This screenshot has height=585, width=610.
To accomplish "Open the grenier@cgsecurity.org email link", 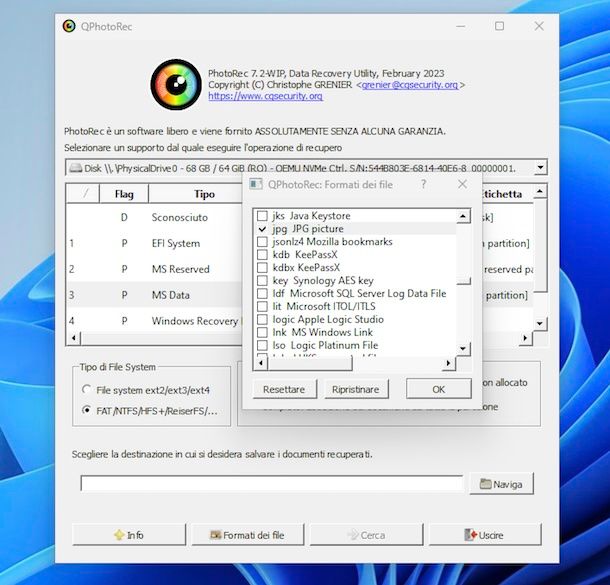I will 410,85.
